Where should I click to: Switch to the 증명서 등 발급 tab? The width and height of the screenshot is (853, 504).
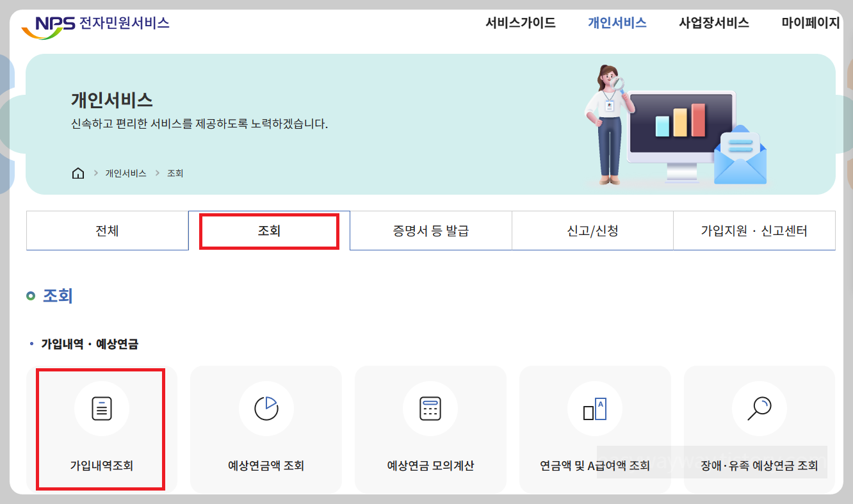point(431,231)
